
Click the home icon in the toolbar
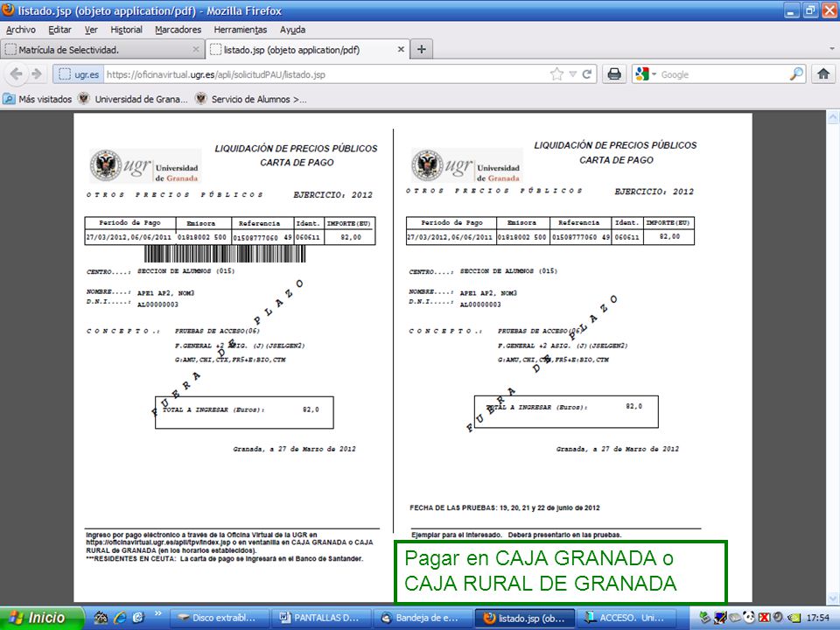823,73
